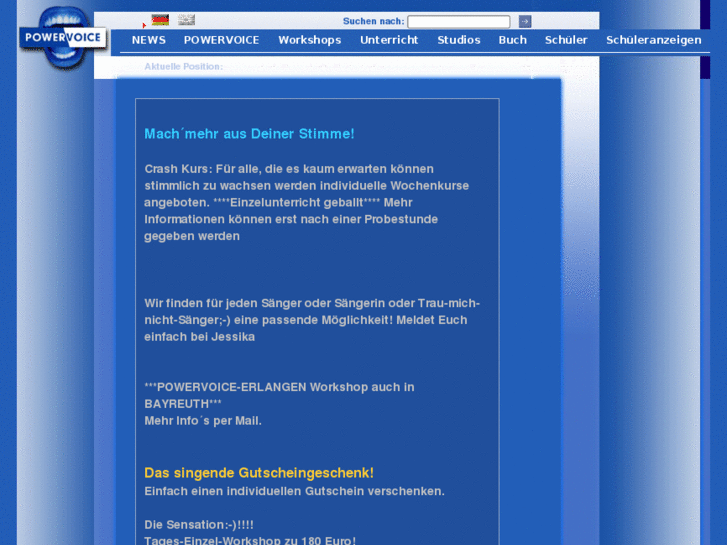Open the NEWS menu item
Image resolution: width=727 pixels, height=545 pixels.
pos(148,40)
